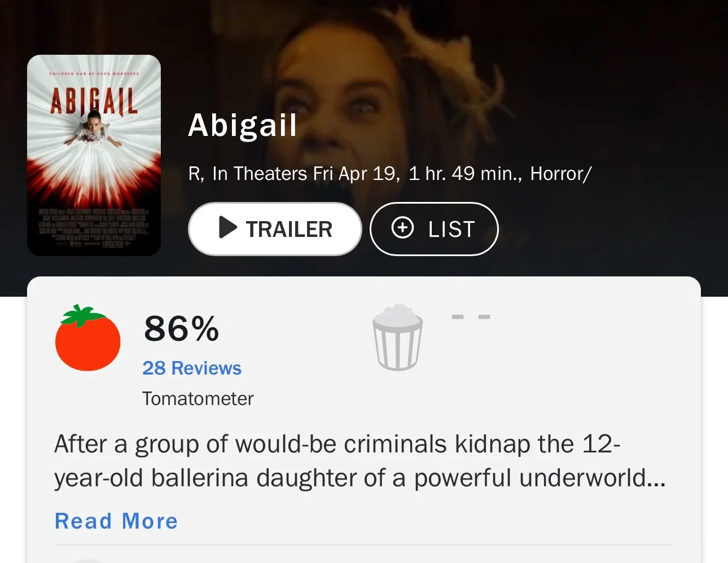Click the red Tomatometer tomato icon
This screenshot has height=563, width=728.
click(87, 338)
